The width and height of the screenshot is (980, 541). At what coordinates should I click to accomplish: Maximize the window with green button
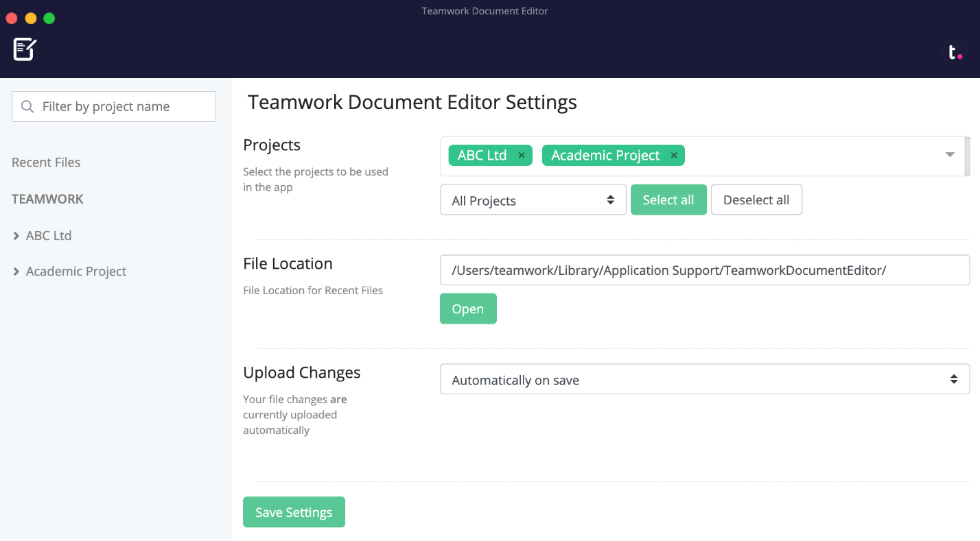tap(49, 19)
